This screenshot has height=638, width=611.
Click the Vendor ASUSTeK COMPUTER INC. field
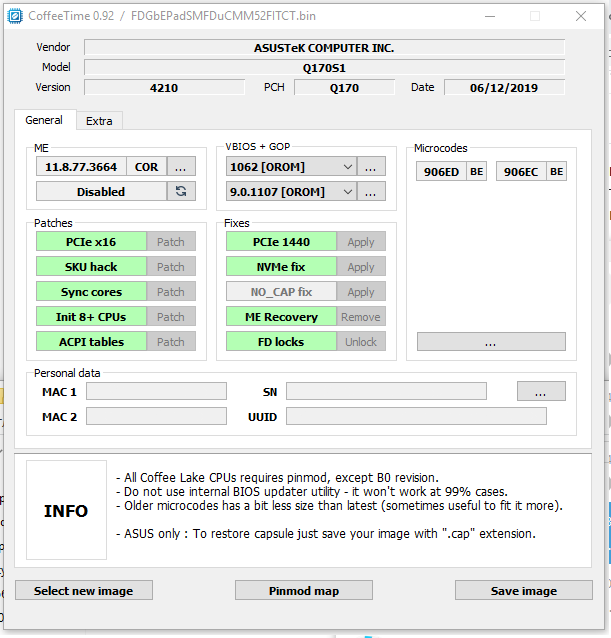pyautogui.click(x=324, y=48)
